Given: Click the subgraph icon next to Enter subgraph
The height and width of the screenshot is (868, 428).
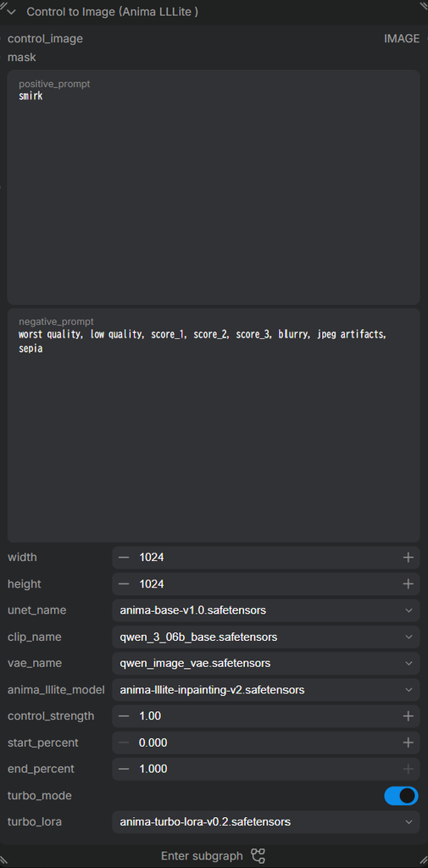Looking at the screenshot, I should [258, 855].
